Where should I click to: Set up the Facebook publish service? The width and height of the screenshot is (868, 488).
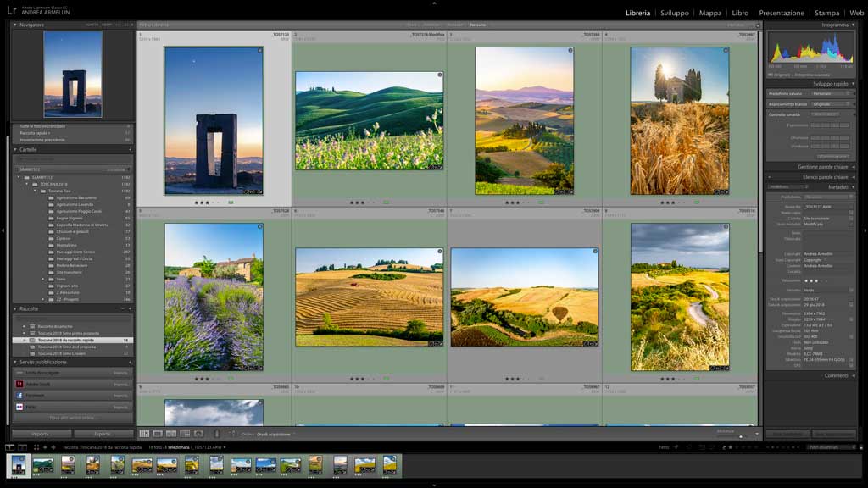(x=120, y=396)
